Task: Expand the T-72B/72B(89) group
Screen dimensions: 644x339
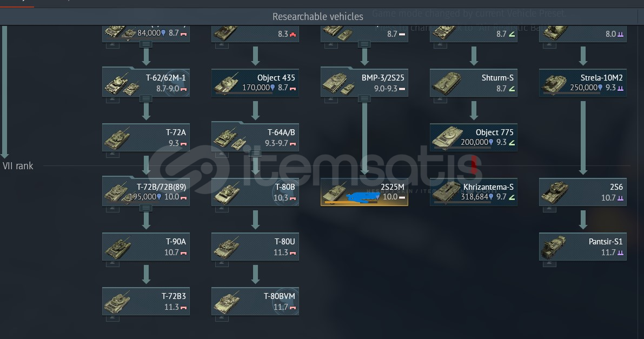Action: (146, 208)
